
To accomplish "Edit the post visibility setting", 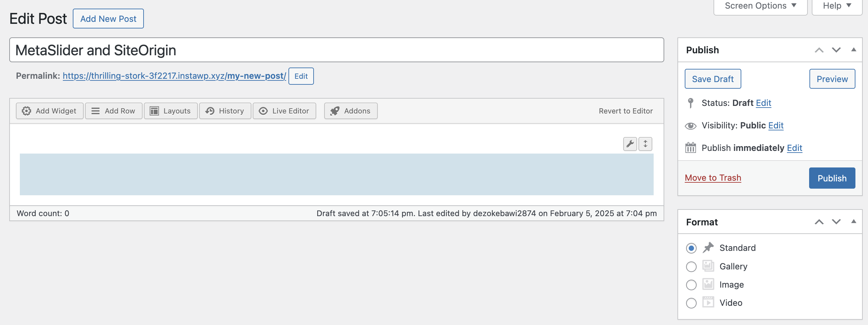I will pyautogui.click(x=776, y=125).
